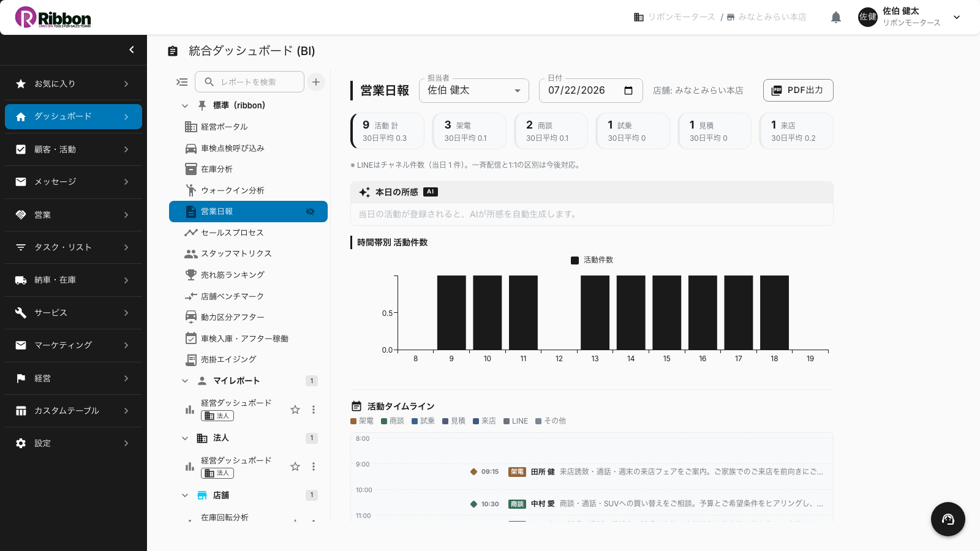The image size is (980, 551).
Task: Click the Ribbon logo
Action: pos(53,17)
